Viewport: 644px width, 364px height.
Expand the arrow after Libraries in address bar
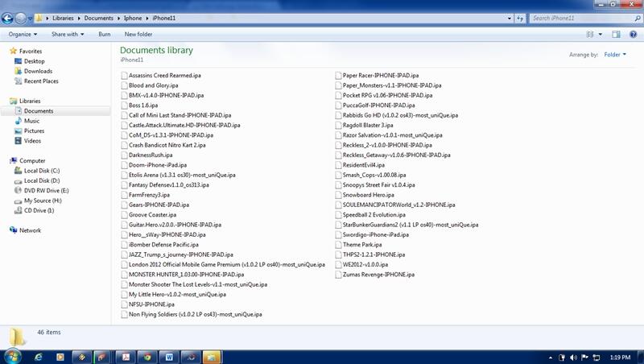coord(79,19)
